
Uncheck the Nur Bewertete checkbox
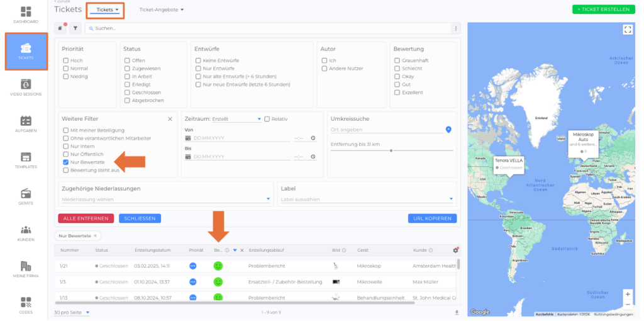click(66, 162)
